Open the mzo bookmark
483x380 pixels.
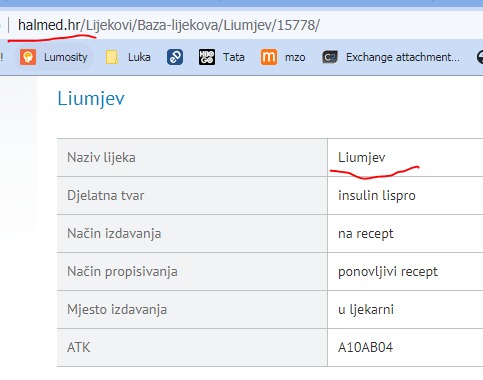[x=283, y=57]
